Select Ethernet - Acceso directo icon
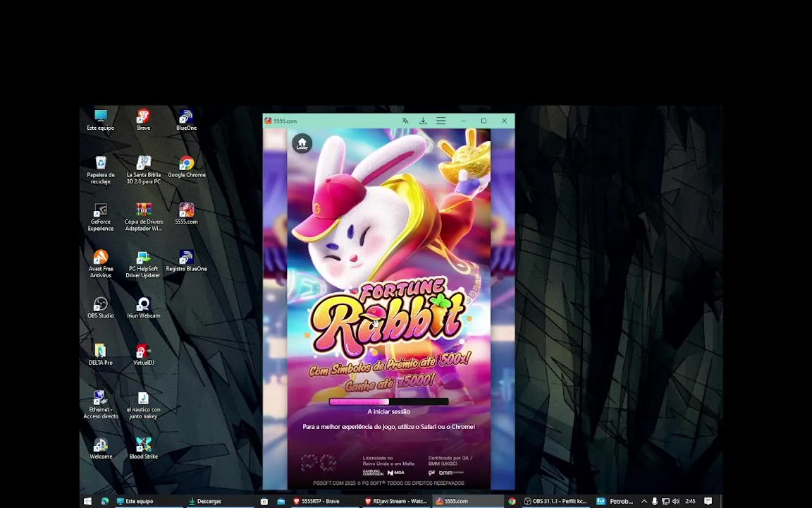The image size is (812, 508). tap(101, 405)
